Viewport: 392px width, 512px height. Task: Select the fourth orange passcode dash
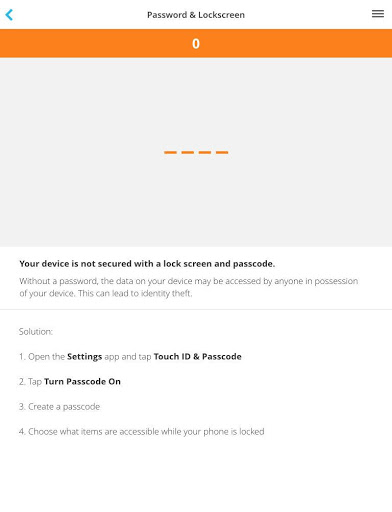point(222,152)
